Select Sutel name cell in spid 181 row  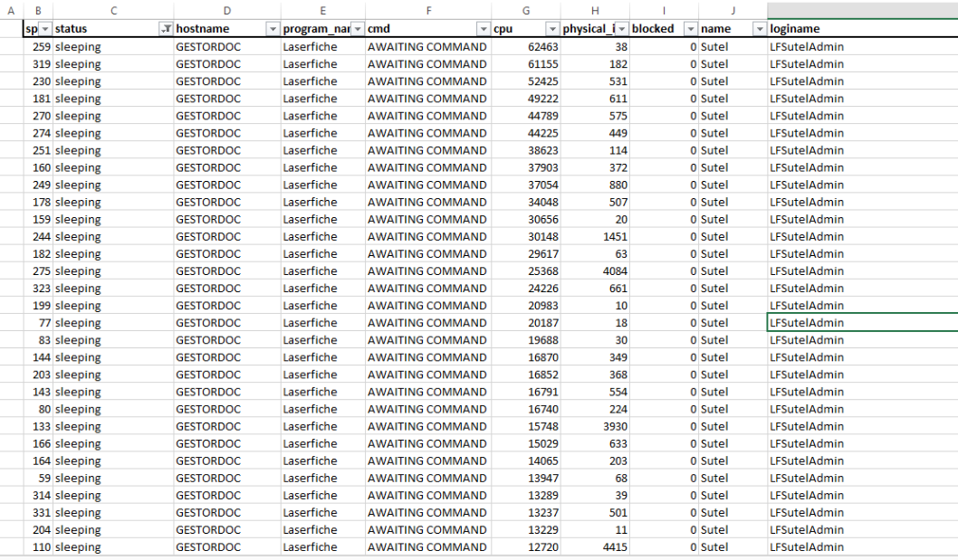[733, 99]
